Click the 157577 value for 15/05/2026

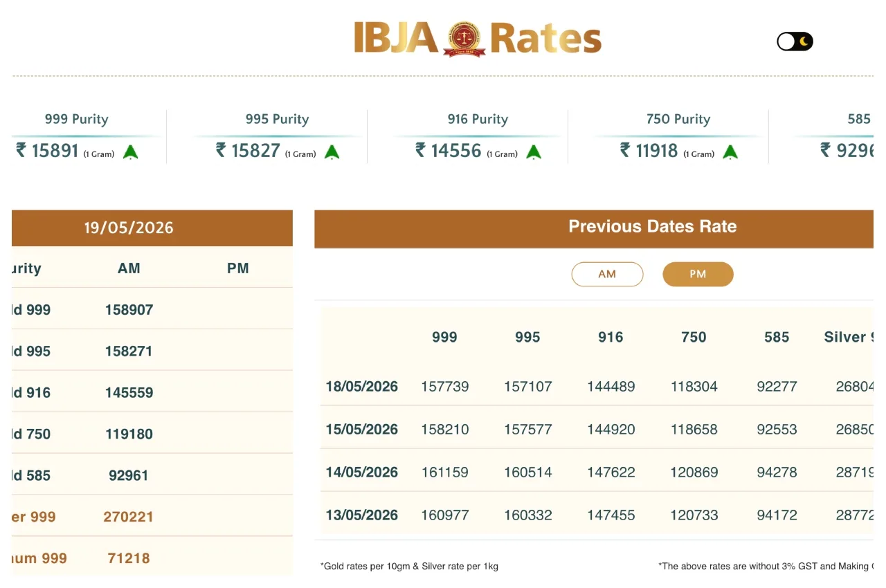pos(528,430)
